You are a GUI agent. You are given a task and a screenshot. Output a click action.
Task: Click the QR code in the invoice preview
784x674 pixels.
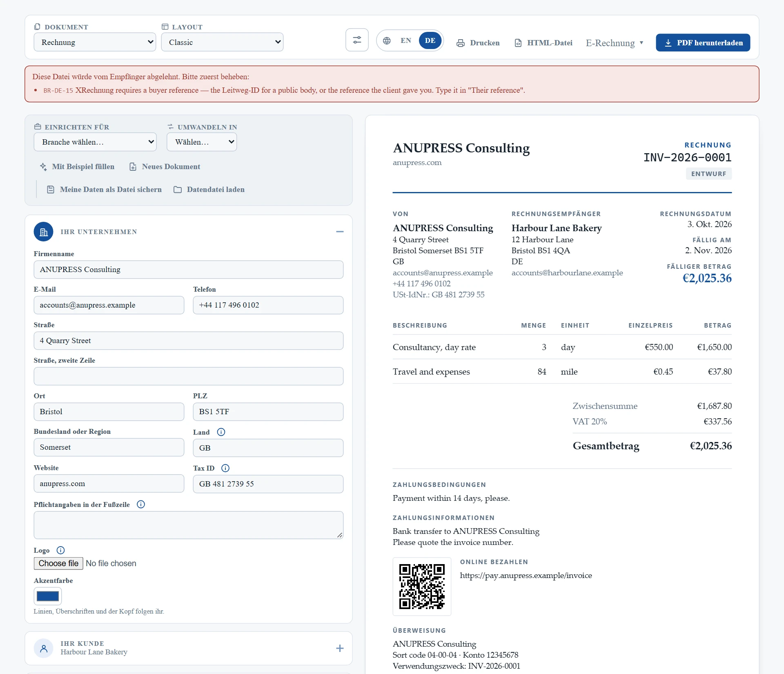pyautogui.click(x=422, y=586)
